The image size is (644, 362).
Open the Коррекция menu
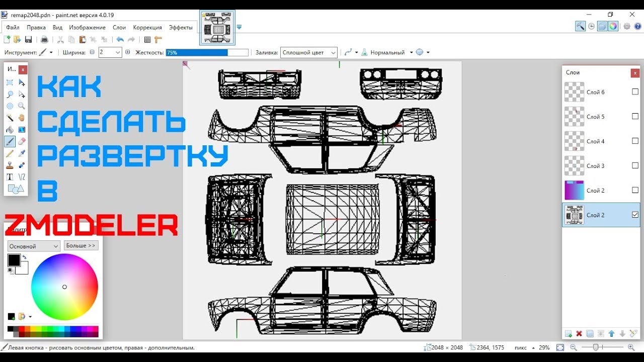(x=147, y=28)
